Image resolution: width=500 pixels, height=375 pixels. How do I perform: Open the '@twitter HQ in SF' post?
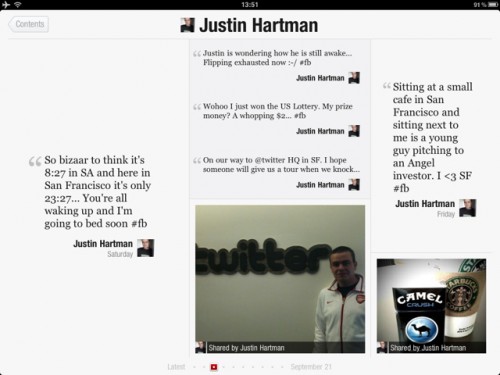[x=281, y=165]
